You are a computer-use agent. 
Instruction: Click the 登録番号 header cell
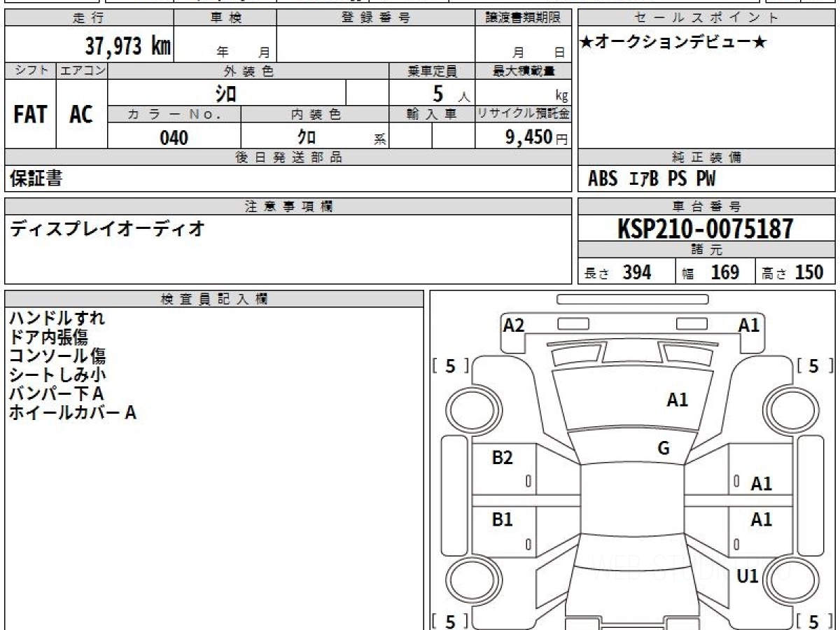pyautogui.click(x=376, y=18)
